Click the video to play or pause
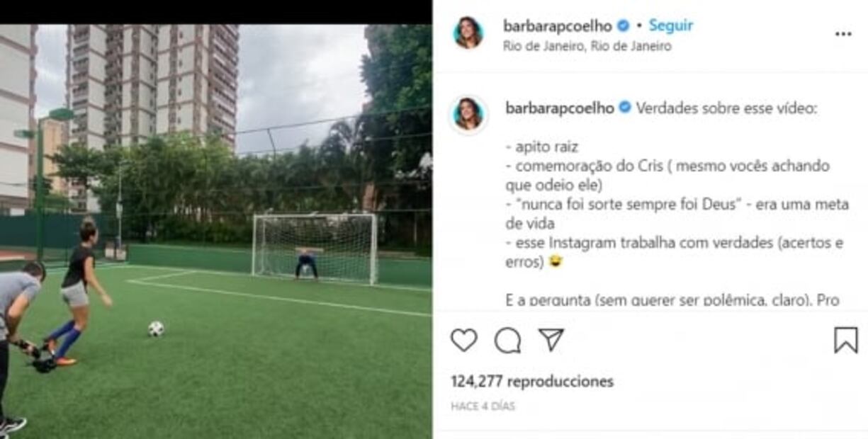This screenshot has height=439, width=868. pyautogui.click(x=215, y=232)
